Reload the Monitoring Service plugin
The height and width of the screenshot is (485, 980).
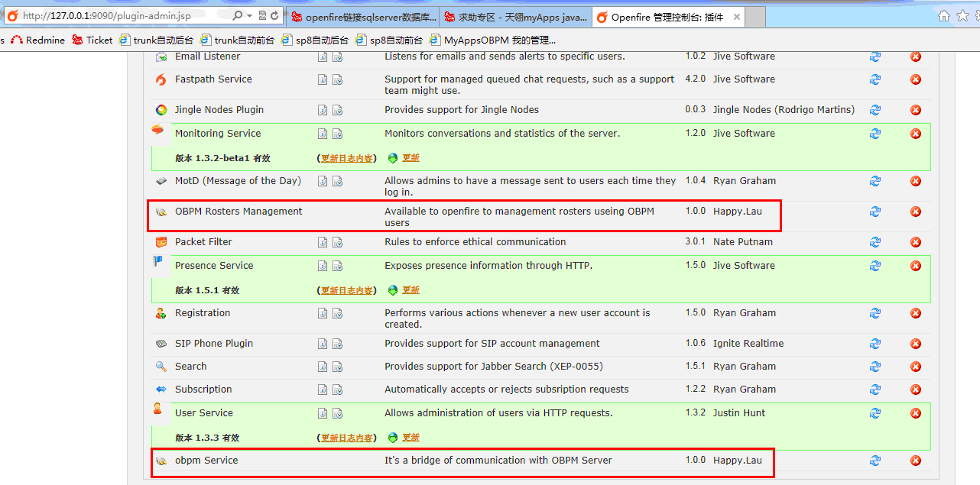(875, 134)
